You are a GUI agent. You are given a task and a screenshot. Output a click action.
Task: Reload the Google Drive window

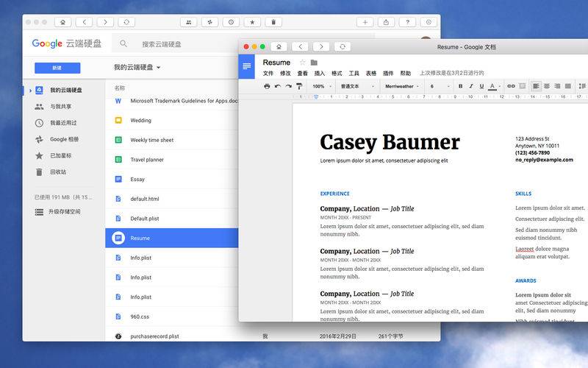pos(126,22)
